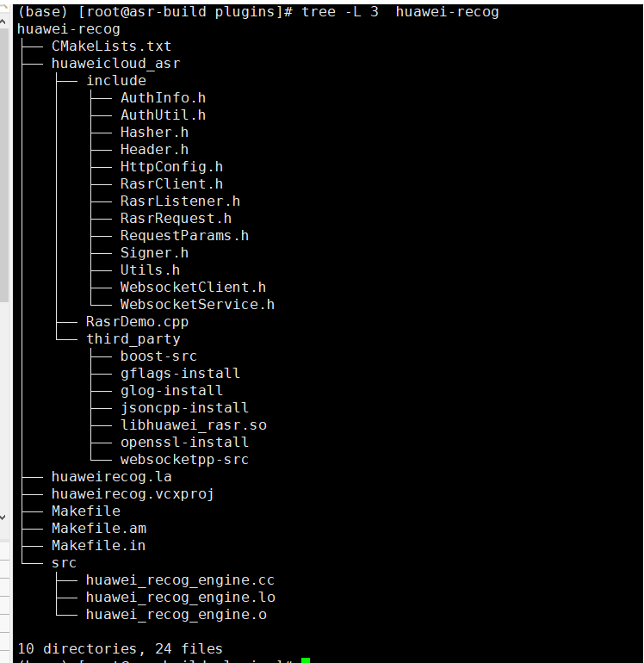The image size is (644, 663).
Task: Click the RasrDemo.cpp file name
Action: [x=137, y=322]
